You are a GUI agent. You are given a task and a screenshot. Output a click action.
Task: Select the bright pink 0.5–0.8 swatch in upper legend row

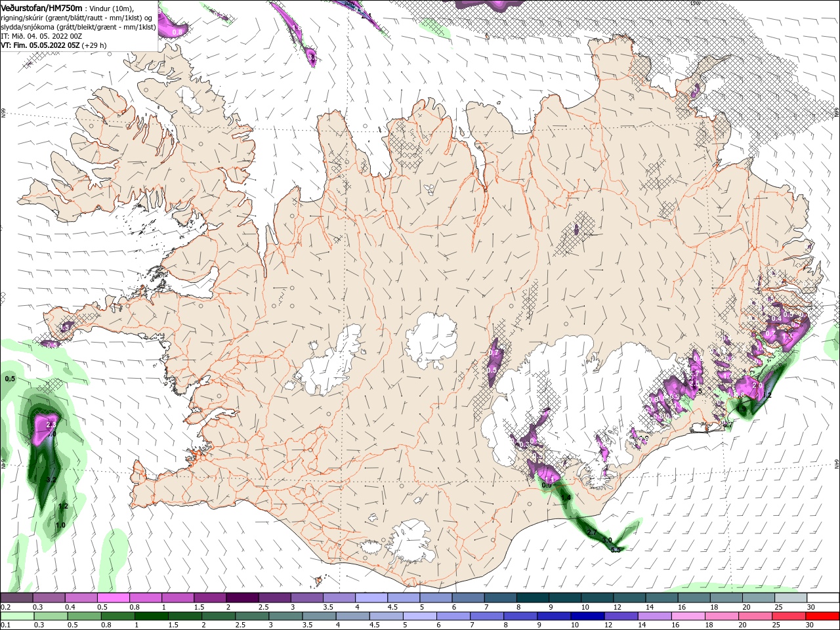113,598
